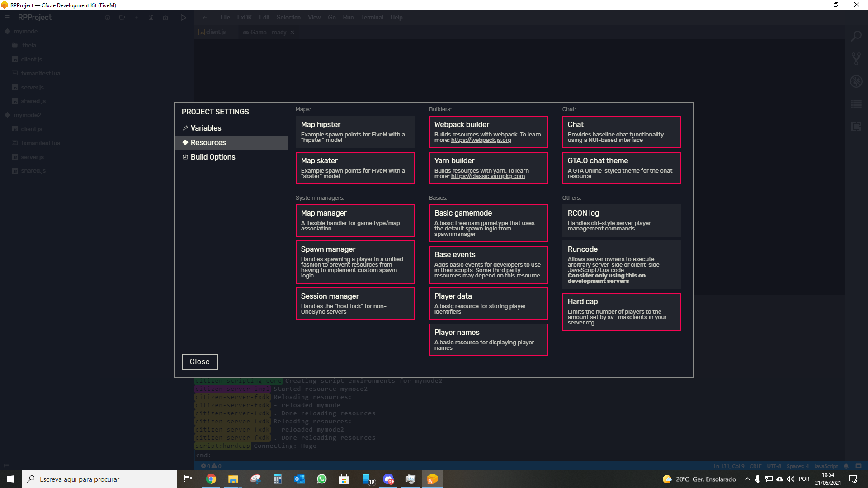Open the source control icon in the right sidebar
This screenshot has height=488, width=868.
[x=856, y=58]
